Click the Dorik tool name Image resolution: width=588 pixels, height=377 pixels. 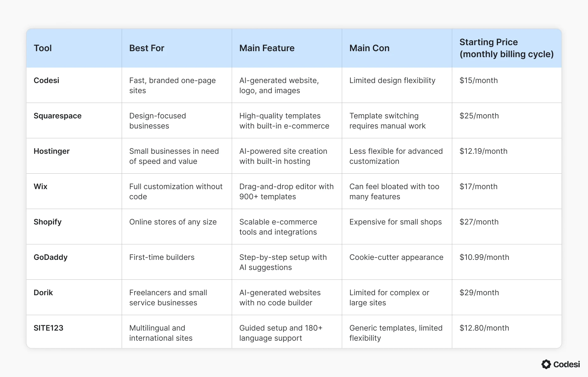(x=43, y=293)
